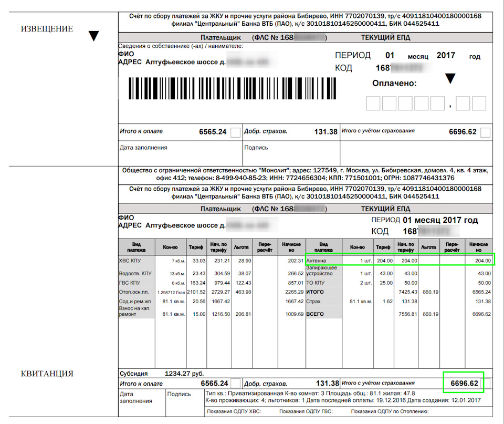Select the value 231.21 in ХВС row

click(222, 261)
